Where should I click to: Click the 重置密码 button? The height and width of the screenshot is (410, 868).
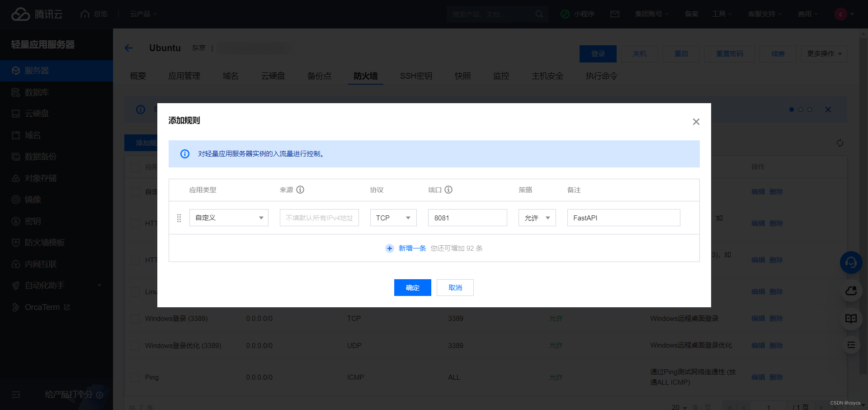coord(730,54)
